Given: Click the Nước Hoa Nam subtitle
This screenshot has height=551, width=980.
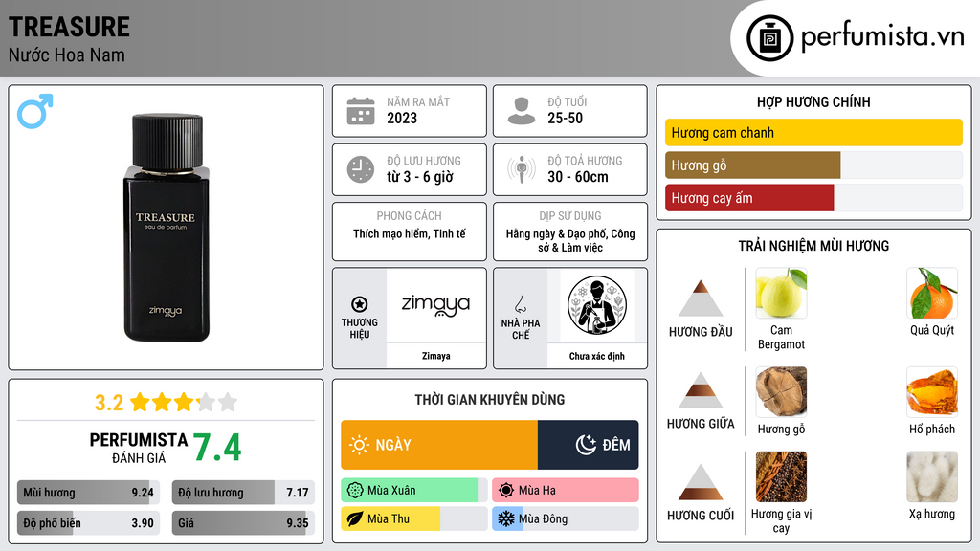Looking at the screenshot, I should pyautogui.click(x=66, y=55).
